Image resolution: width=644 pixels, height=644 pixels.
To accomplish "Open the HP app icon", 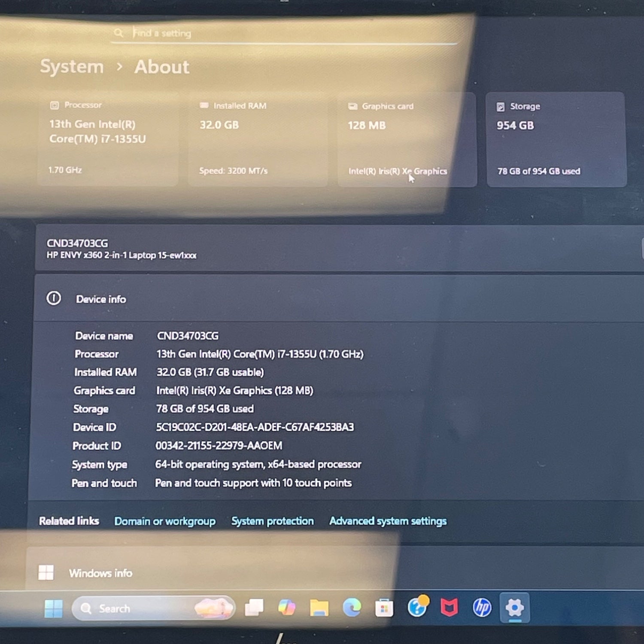I will 482,608.
